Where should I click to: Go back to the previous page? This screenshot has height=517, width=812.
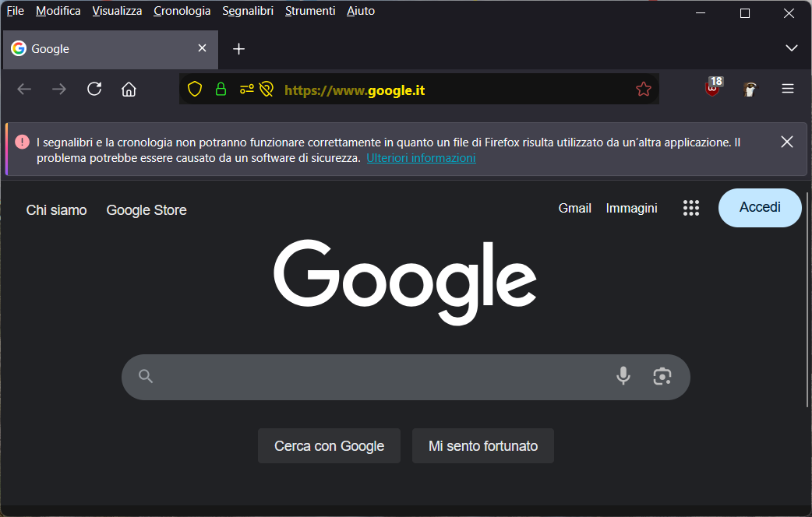point(24,90)
